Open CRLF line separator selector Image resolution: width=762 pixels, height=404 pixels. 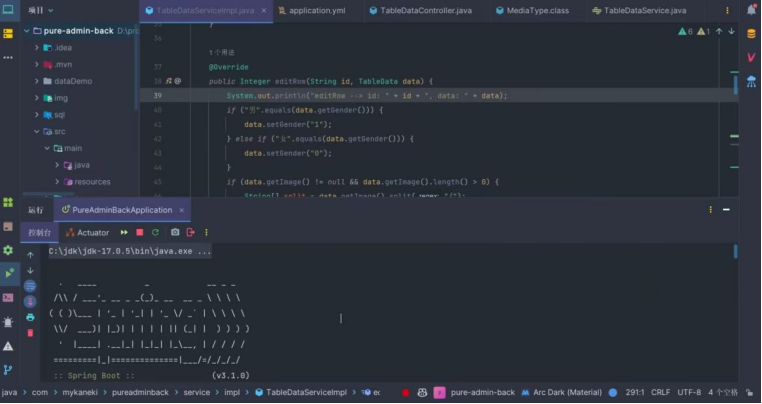[660, 392]
